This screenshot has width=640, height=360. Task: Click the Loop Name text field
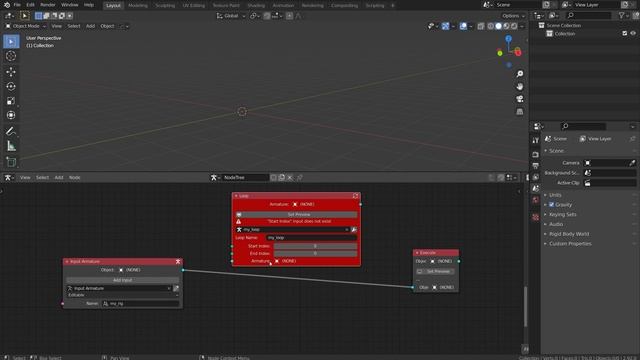(311, 238)
